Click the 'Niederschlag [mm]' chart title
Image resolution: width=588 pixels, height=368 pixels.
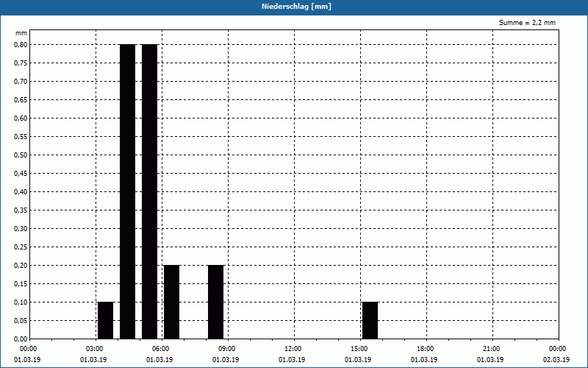click(296, 7)
